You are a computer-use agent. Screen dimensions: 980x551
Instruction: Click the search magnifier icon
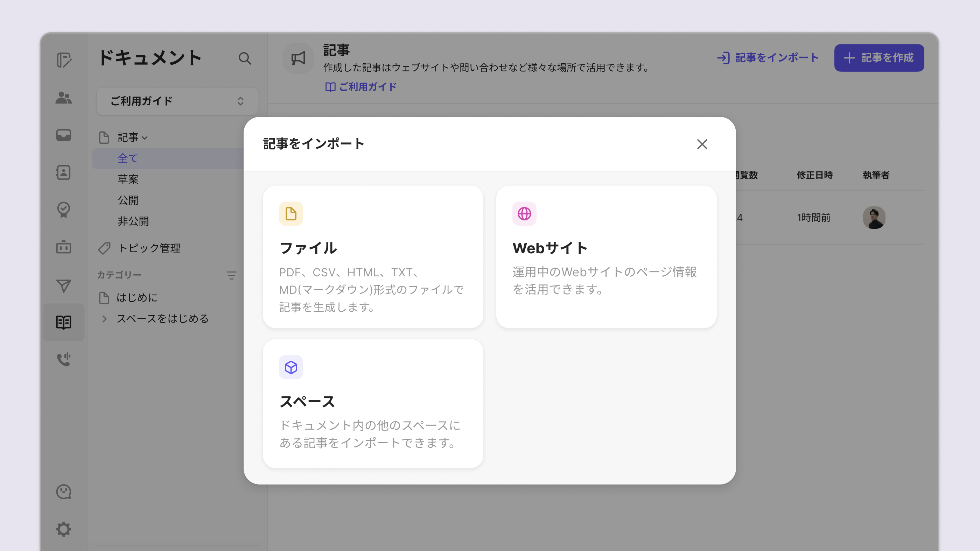pos(245,58)
